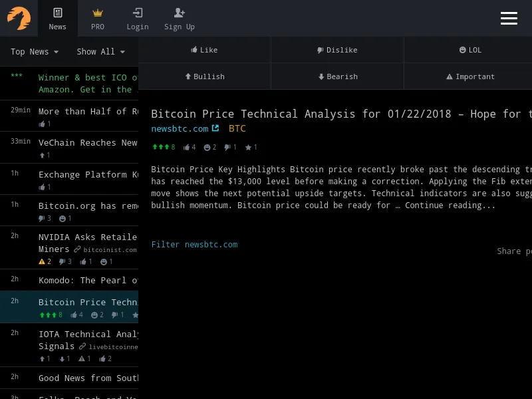Click the external link icon beside newsbtc.com
The image size is (532, 399).
215,128
